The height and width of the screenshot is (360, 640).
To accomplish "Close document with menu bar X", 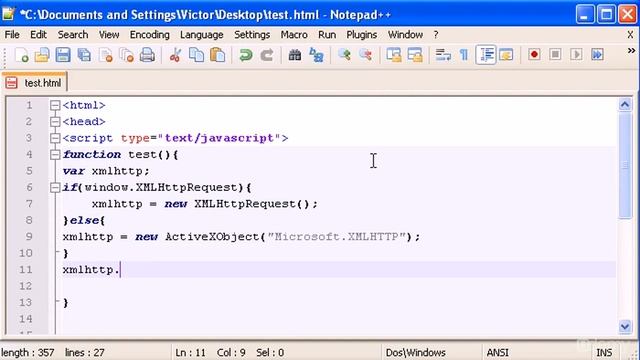I will tap(630, 35).
